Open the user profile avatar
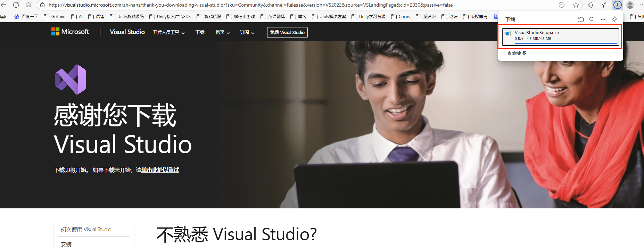Screen dimensions: 644x249 pyautogui.click(x=630, y=5)
